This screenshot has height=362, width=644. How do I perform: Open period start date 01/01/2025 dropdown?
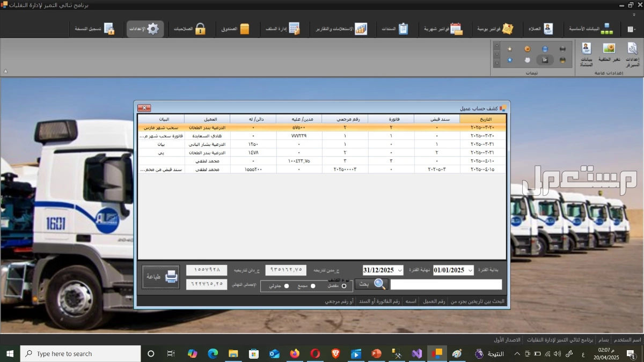470,270
